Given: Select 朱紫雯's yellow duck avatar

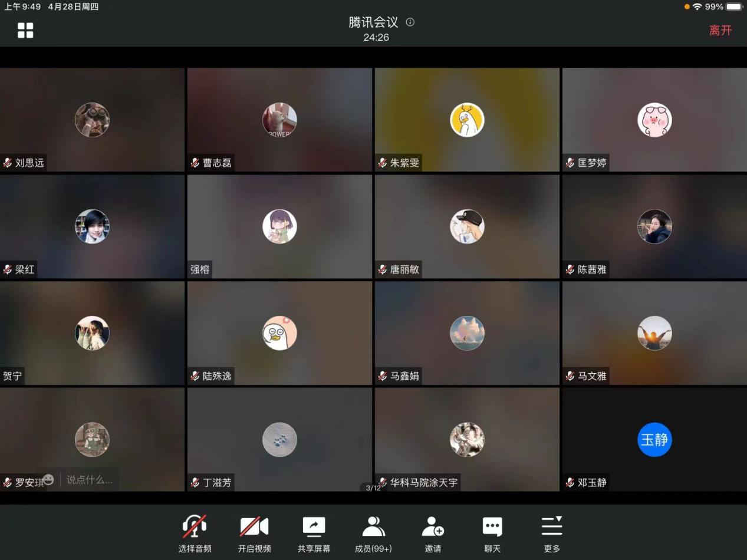Looking at the screenshot, I should [467, 120].
